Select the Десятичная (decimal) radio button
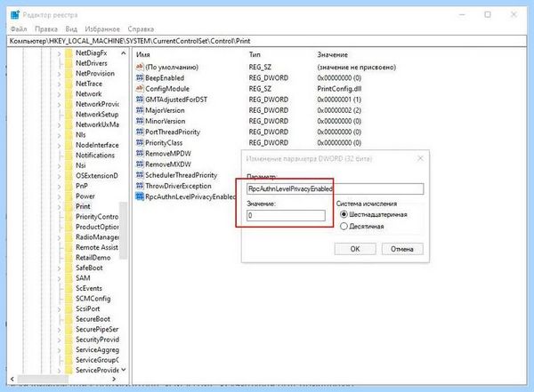This screenshot has width=534, height=392. point(344,227)
